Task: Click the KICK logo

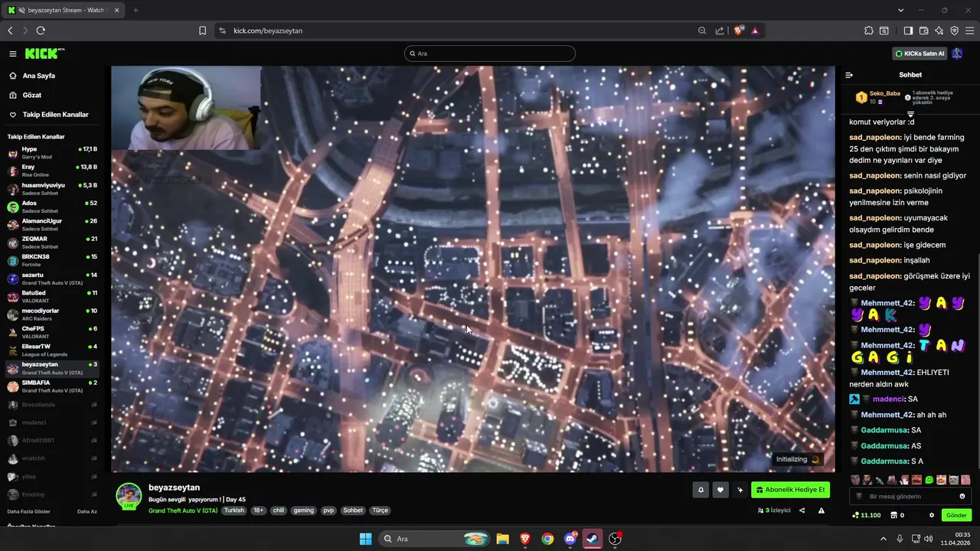Action: coord(44,54)
